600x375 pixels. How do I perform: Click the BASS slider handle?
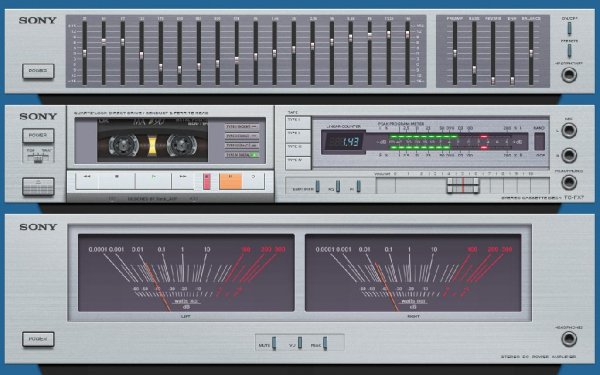474,70
